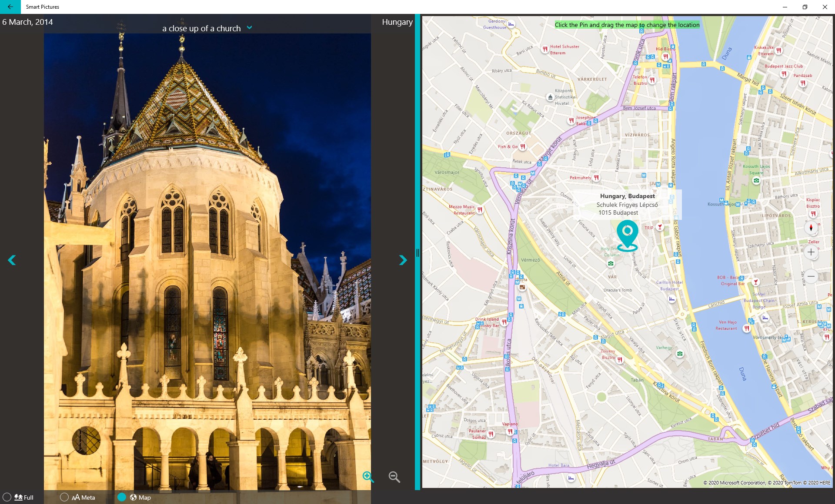
Task: Select the Full view radio button
Action: (7, 497)
